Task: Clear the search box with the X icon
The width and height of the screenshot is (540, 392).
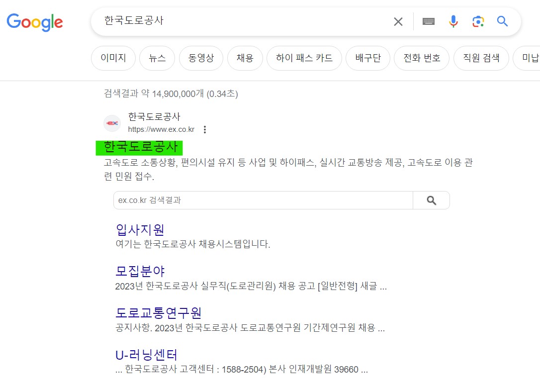Action: 398,22
